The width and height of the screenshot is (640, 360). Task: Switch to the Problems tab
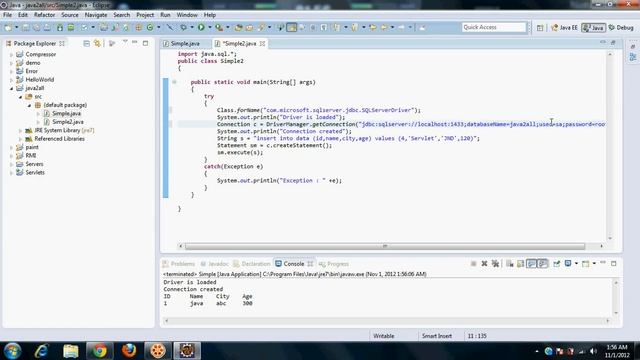179,264
